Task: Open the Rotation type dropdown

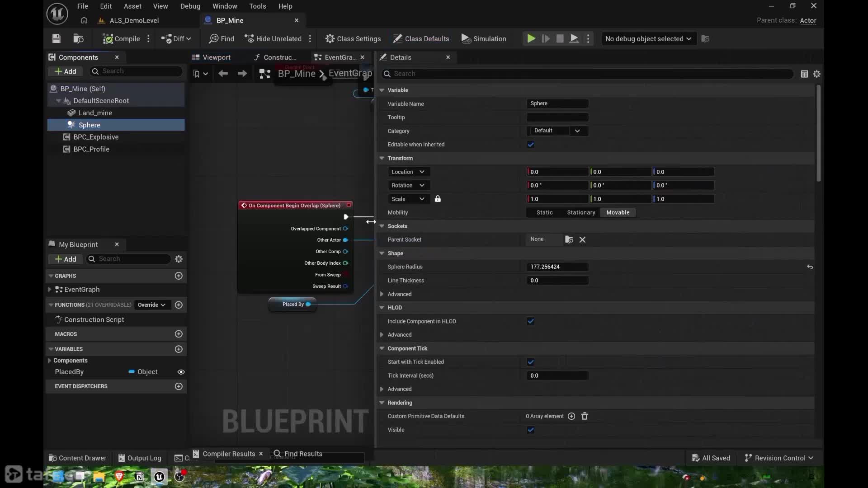Action: [x=408, y=185]
